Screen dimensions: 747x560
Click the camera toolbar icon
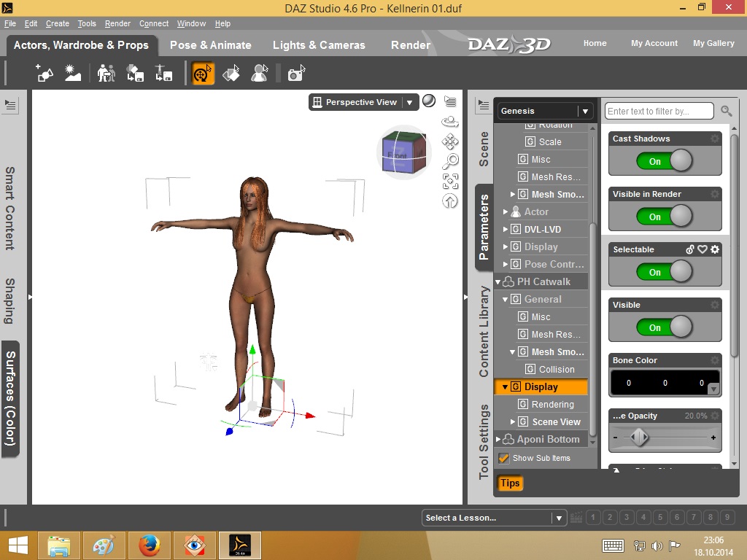click(296, 74)
